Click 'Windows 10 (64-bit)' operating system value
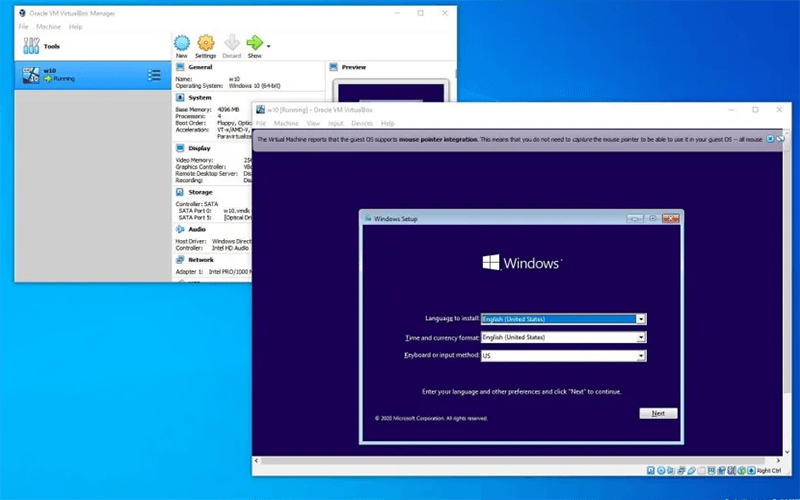This screenshot has width=800, height=500. pyautogui.click(x=255, y=86)
